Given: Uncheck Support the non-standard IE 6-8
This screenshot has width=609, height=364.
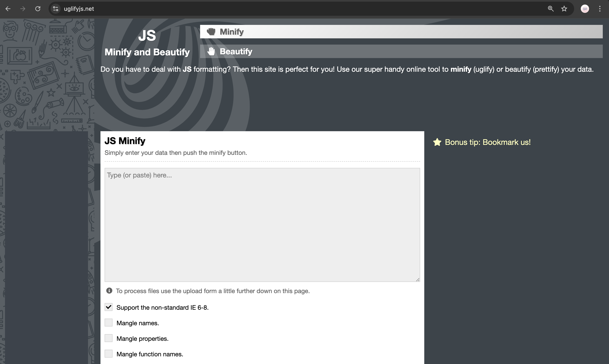Looking at the screenshot, I should [x=109, y=307].
